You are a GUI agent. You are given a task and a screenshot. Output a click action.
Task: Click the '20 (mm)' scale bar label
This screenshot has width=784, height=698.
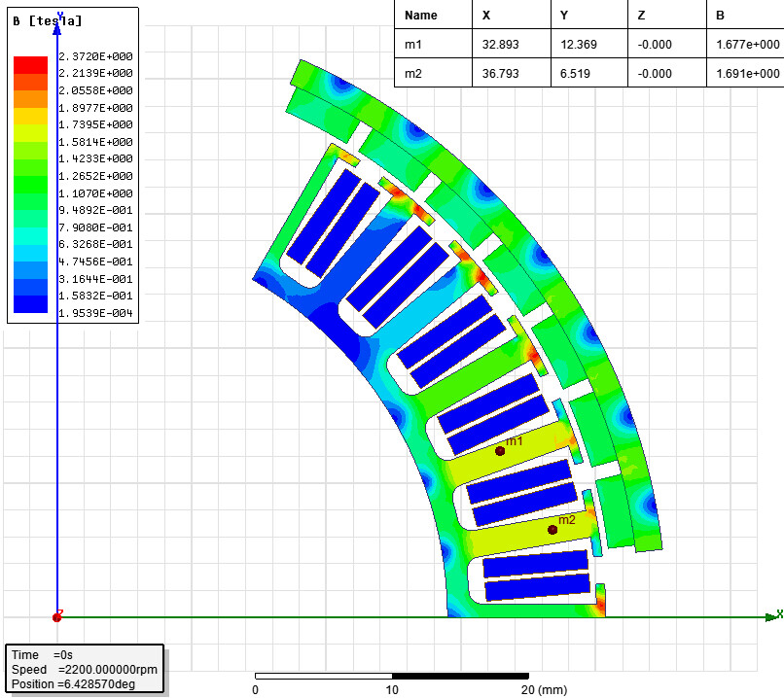tap(544, 690)
